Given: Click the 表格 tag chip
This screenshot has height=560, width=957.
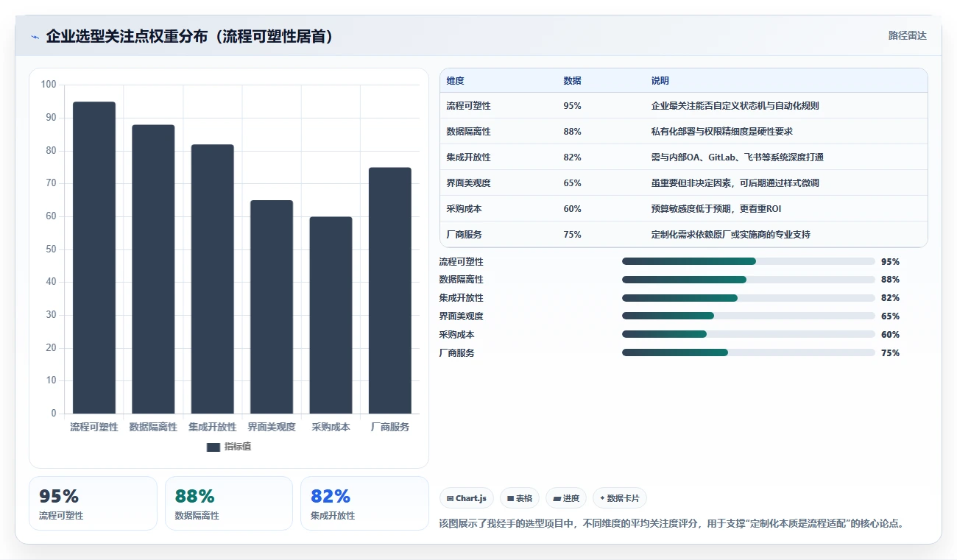Looking at the screenshot, I should click(520, 498).
